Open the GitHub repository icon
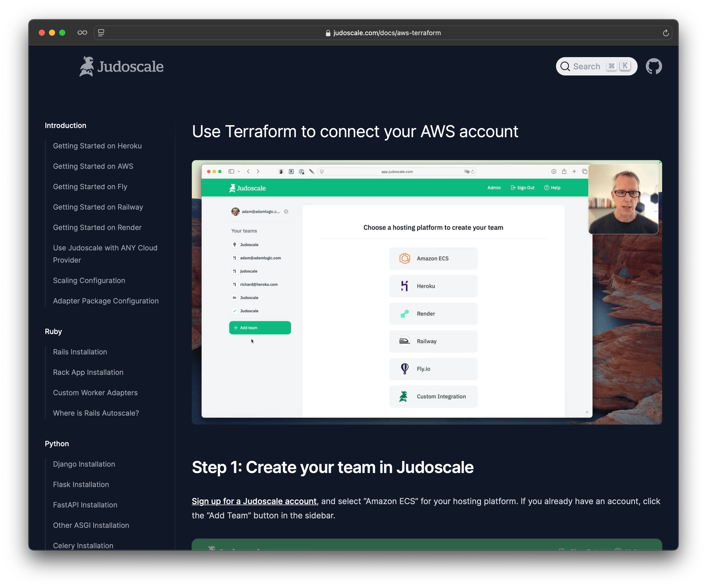Image resolution: width=707 pixels, height=588 pixels. click(654, 67)
